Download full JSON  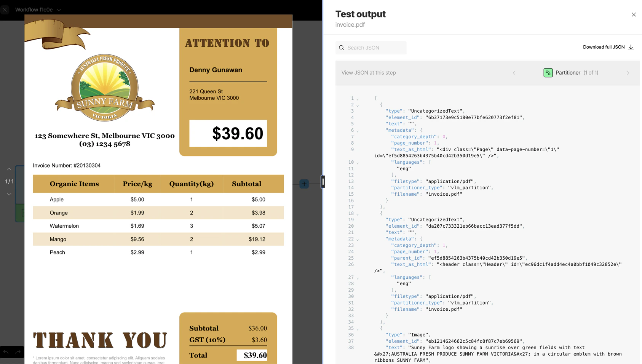pyautogui.click(x=608, y=47)
